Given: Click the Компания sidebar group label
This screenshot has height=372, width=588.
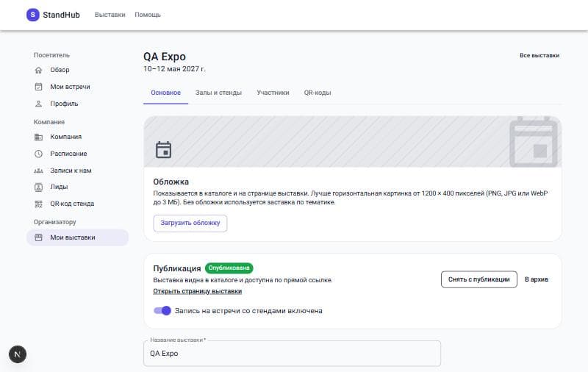Looking at the screenshot, I should pos(49,122).
